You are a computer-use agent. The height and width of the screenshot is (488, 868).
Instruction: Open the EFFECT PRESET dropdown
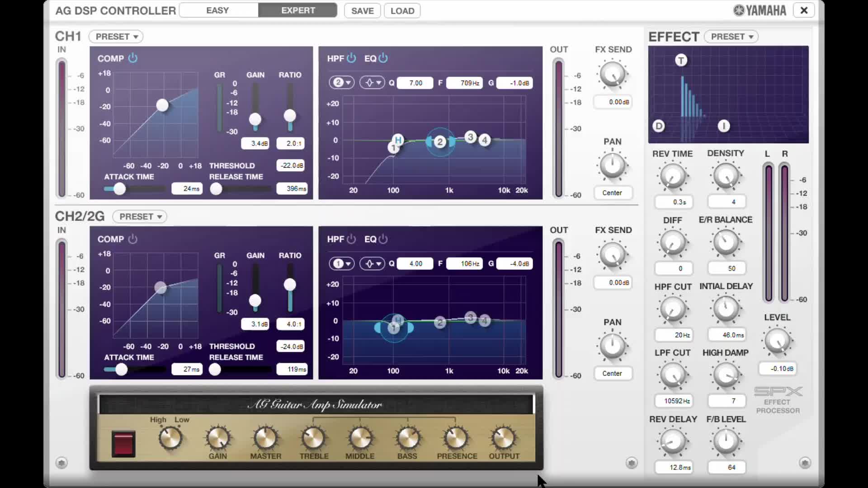tap(731, 37)
